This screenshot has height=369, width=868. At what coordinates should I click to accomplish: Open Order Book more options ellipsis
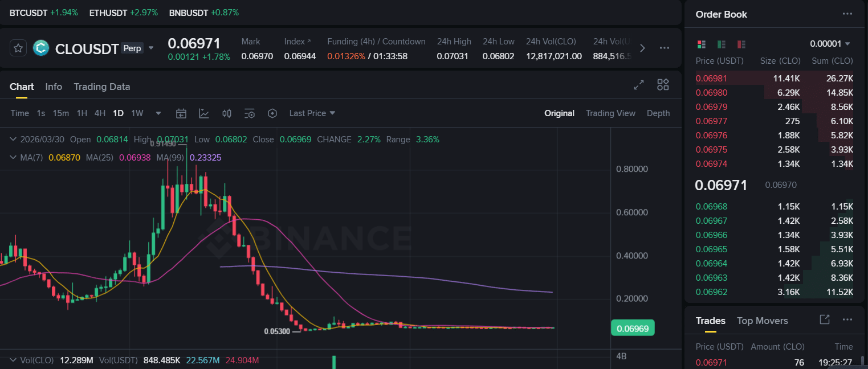(846, 14)
